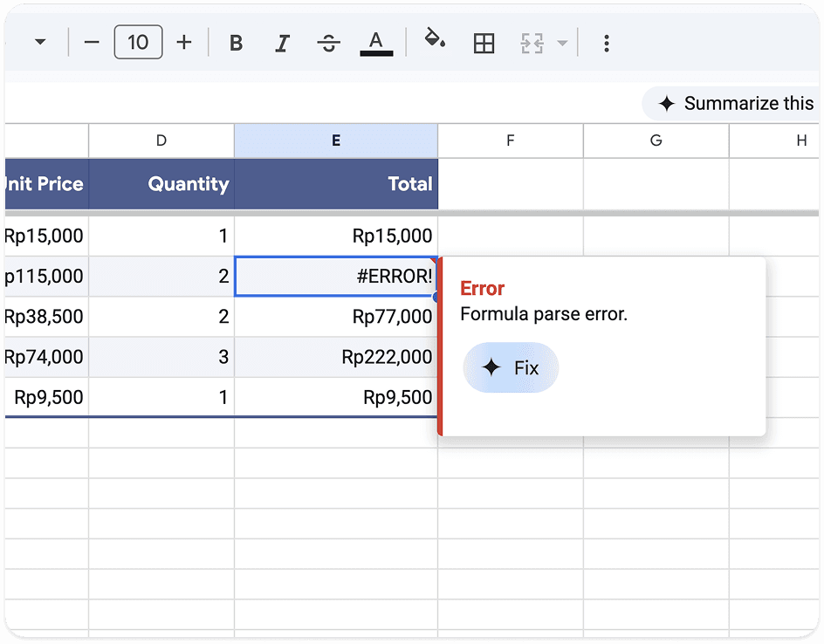Select the #ERROR! cell
The height and width of the screenshot is (644, 824).
click(x=336, y=277)
